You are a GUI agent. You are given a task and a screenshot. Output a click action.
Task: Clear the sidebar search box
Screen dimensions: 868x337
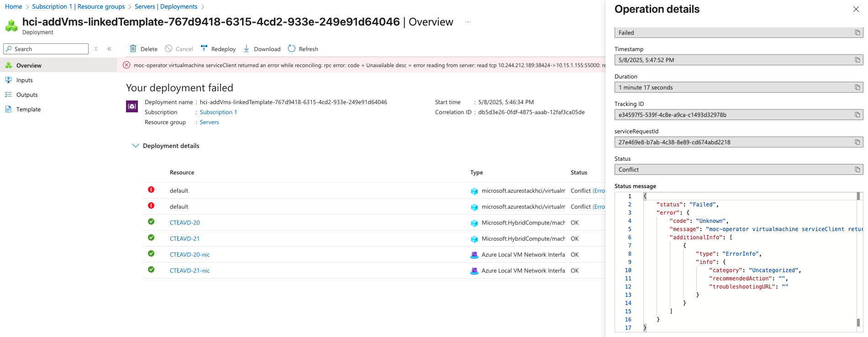click(x=96, y=49)
